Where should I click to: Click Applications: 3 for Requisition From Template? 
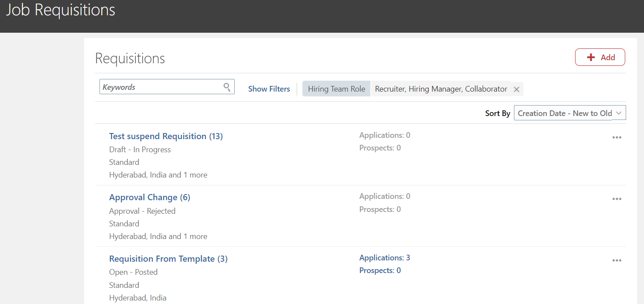[x=385, y=258]
